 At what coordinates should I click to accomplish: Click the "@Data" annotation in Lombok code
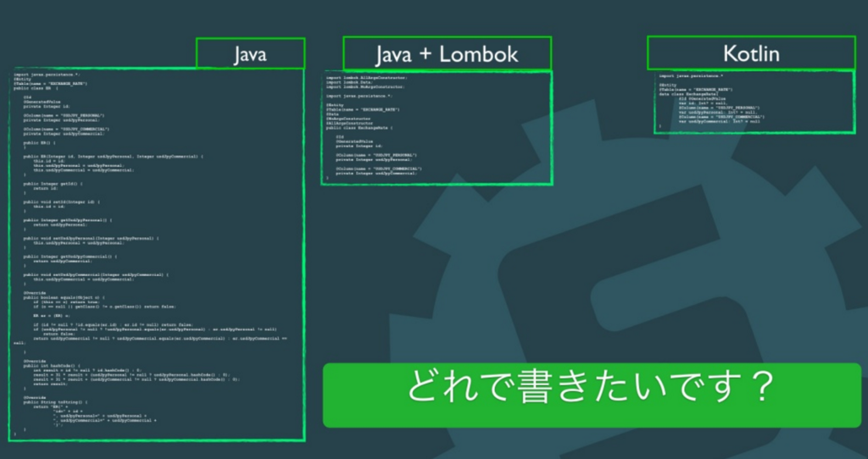click(332, 114)
